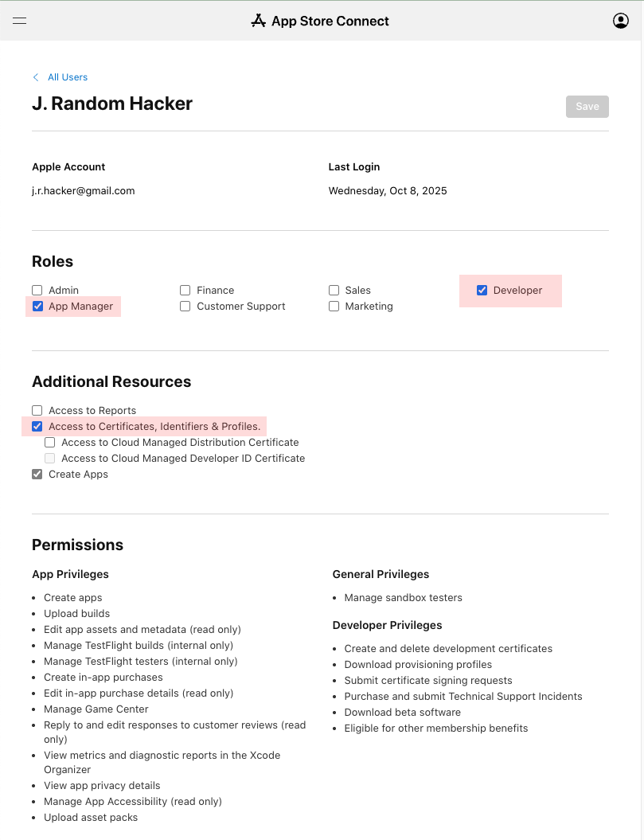
Task: Click the App Store Connect logo icon
Action: [x=258, y=21]
